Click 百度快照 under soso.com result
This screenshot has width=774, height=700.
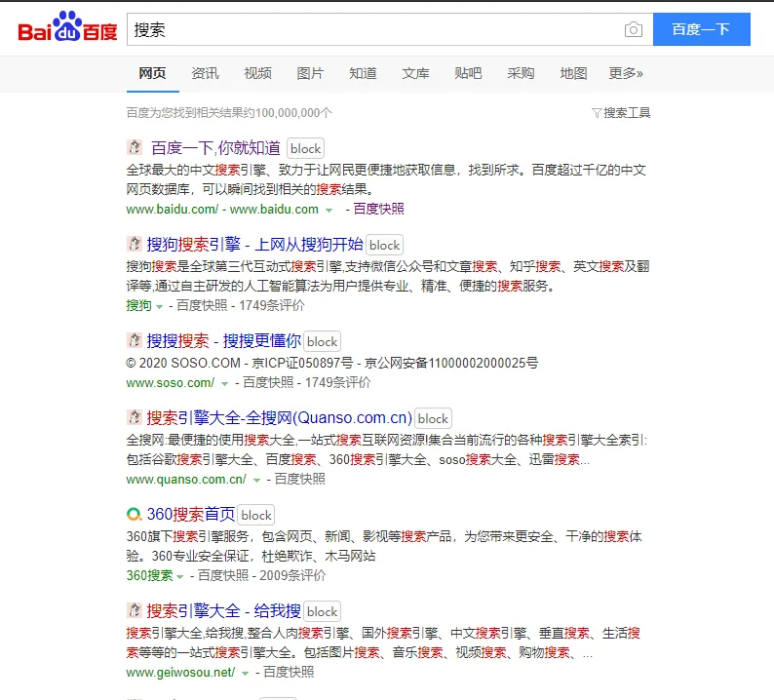pyautogui.click(x=267, y=382)
